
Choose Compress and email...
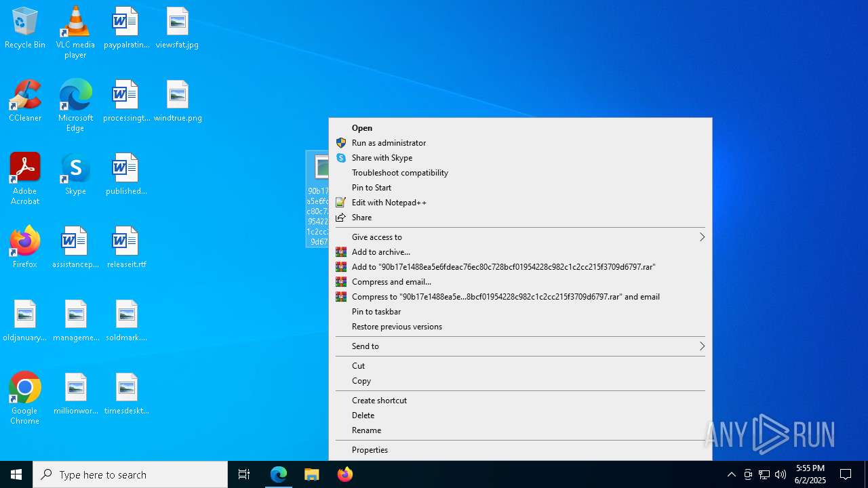pyautogui.click(x=520, y=282)
